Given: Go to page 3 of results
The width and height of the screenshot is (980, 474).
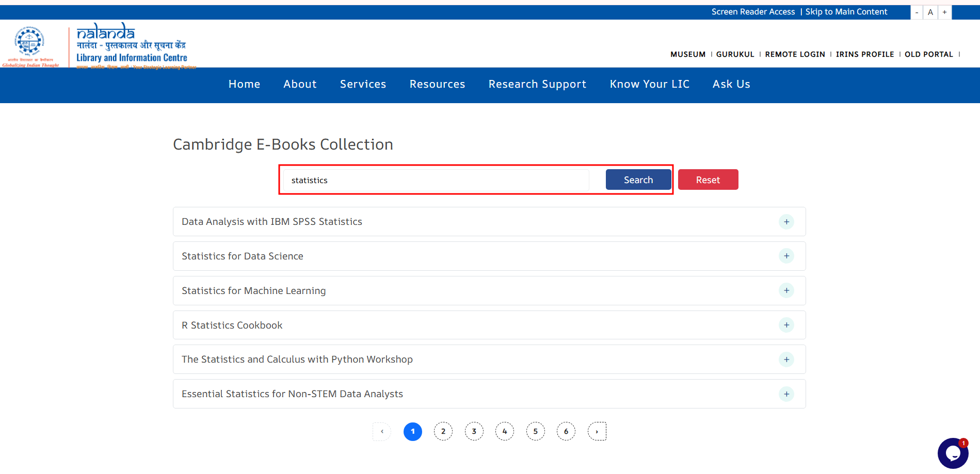Looking at the screenshot, I should coord(474,431).
